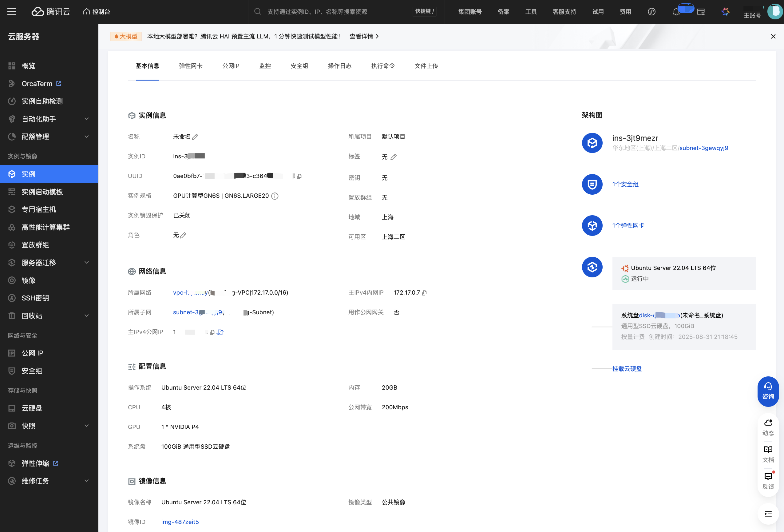The height and width of the screenshot is (532, 784).
Task: Open the 客服支持 menu
Action: pyautogui.click(x=564, y=12)
